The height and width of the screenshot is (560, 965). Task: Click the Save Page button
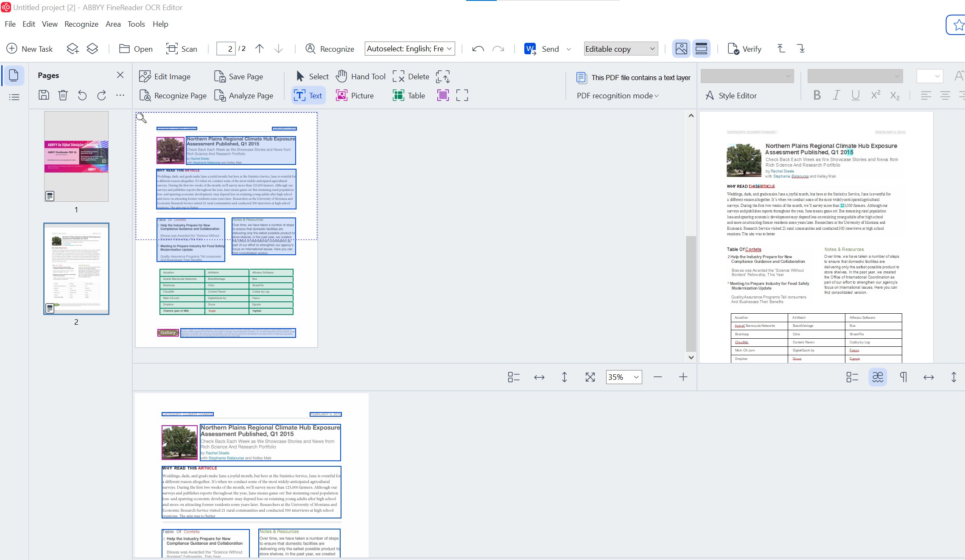click(x=239, y=76)
